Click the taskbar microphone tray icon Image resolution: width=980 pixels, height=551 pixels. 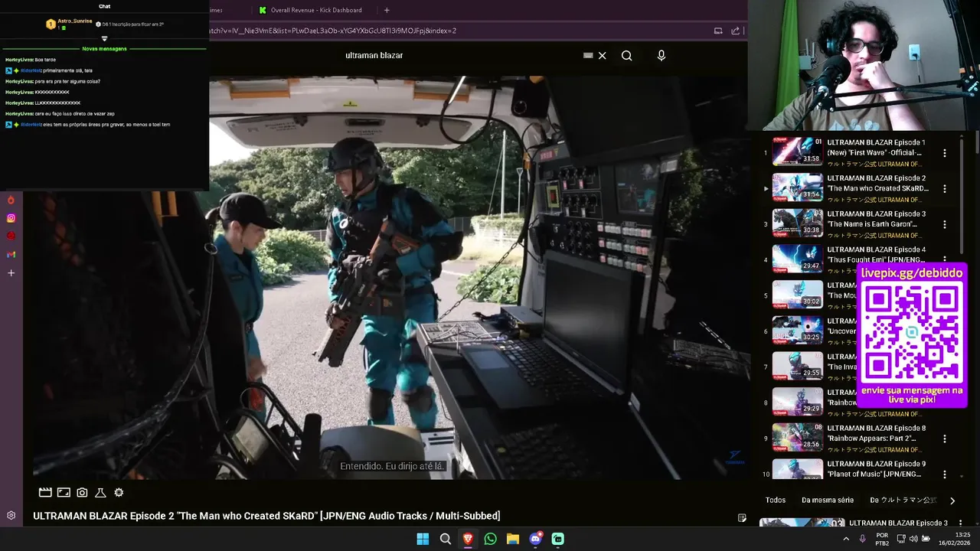862,539
